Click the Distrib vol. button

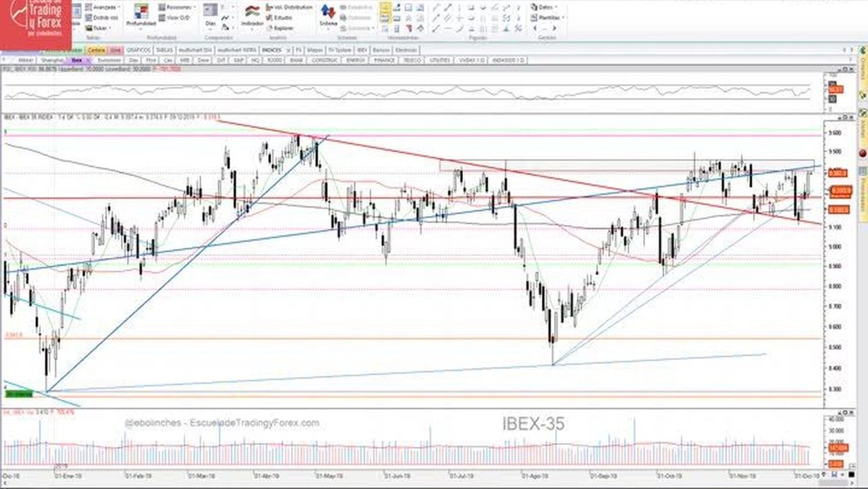click(100, 18)
